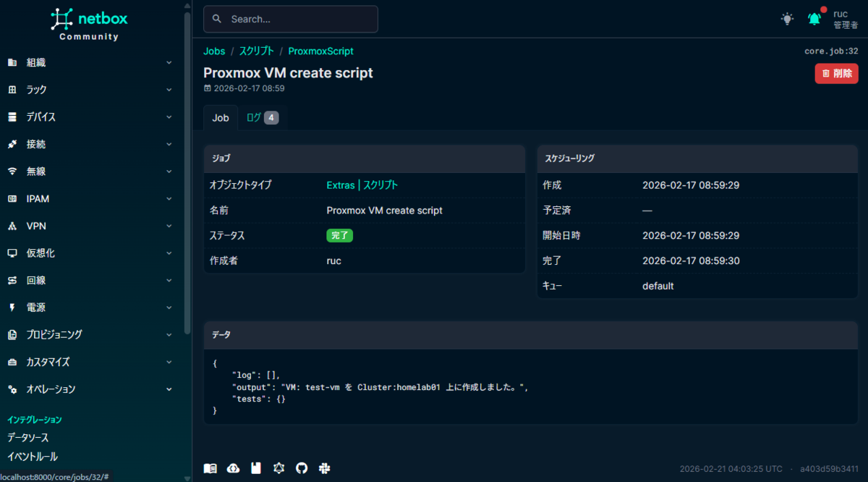Expand the 組織 menu chevron
Viewport: 868px width, 482px height.
click(169, 63)
